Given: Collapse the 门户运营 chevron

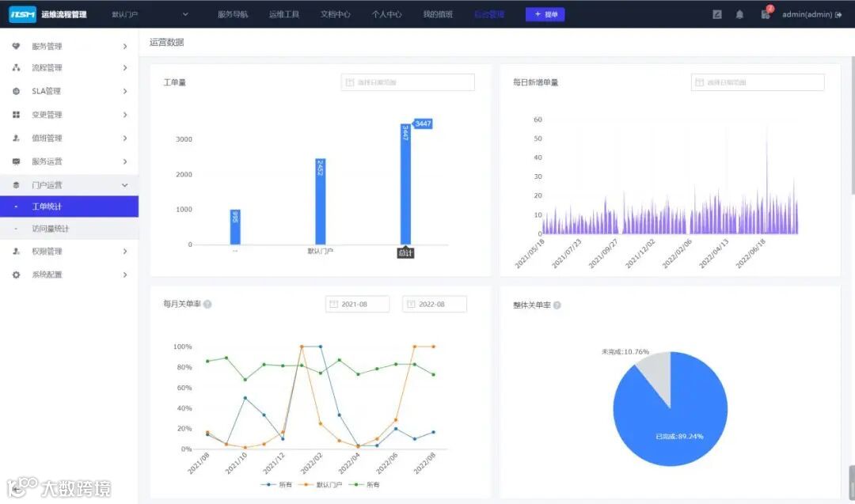Looking at the screenshot, I should pyautogui.click(x=125, y=185).
